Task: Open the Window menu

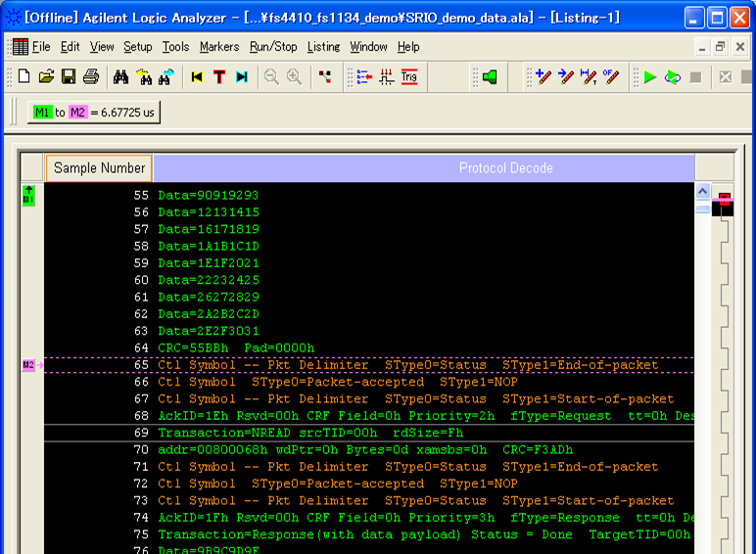Action: [x=368, y=47]
